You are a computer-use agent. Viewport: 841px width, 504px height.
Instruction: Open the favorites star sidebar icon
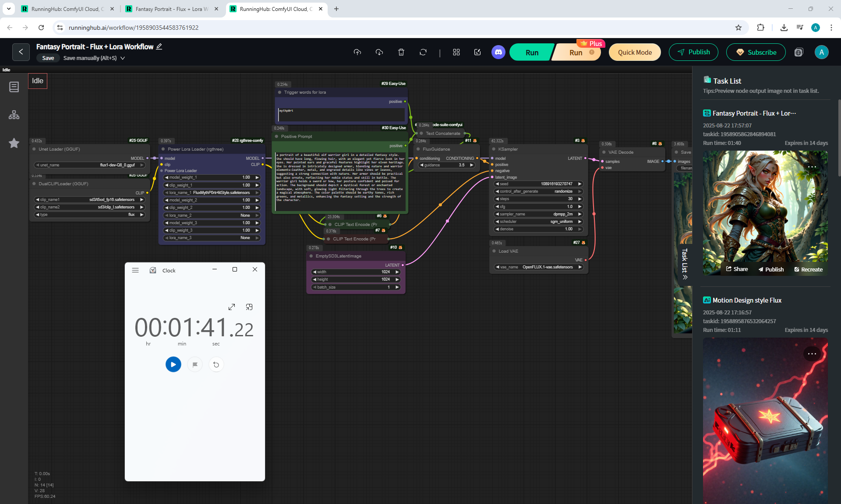[14, 143]
